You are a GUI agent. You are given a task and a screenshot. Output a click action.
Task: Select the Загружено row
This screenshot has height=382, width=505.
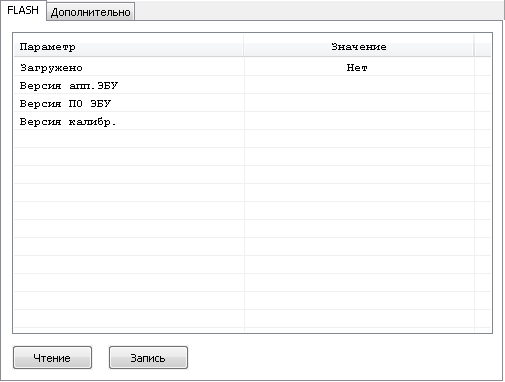252,68
